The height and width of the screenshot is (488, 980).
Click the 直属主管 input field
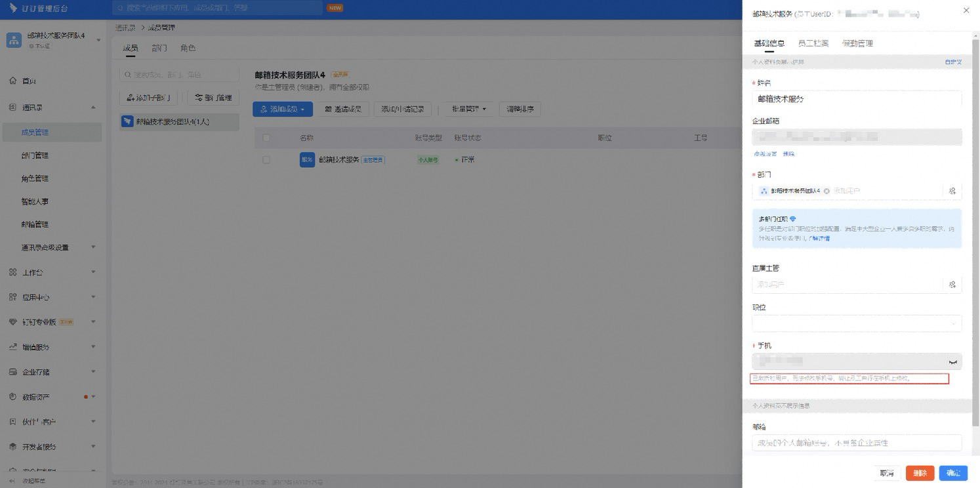click(847, 285)
